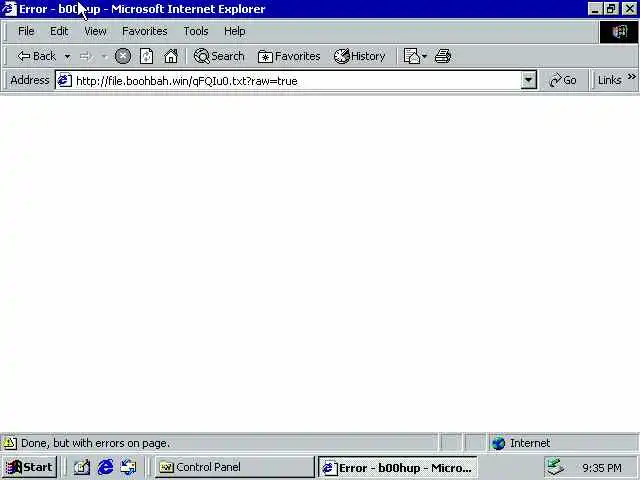Open the Help menu
The image size is (640, 480).
click(x=235, y=31)
